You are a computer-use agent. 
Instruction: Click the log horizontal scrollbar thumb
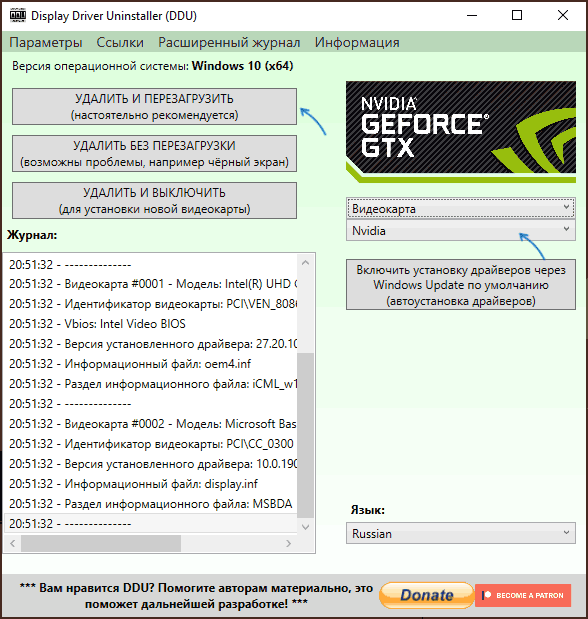(x=101, y=544)
